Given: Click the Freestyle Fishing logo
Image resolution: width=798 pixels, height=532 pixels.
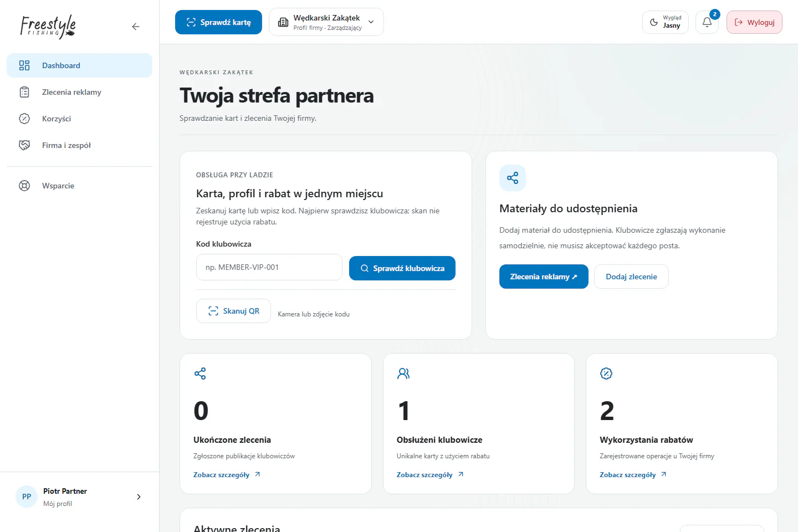Looking at the screenshot, I should (x=48, y=27).
